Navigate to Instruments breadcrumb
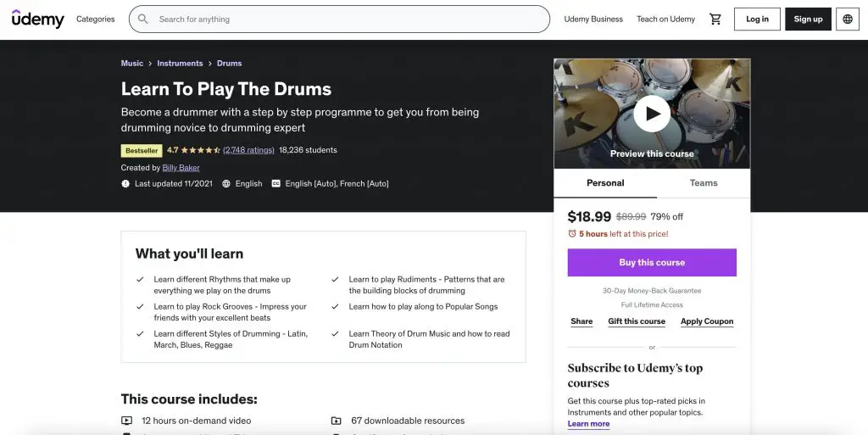868x435 pixels. point(180,63)
